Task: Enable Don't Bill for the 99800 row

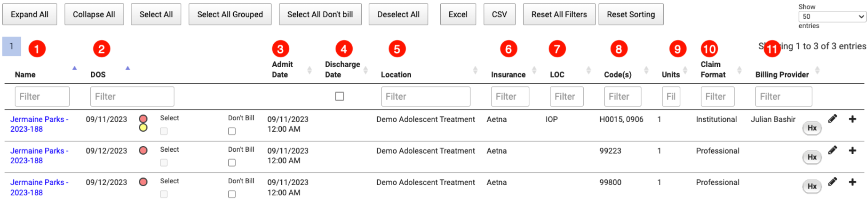Action: tap(232, 194)
